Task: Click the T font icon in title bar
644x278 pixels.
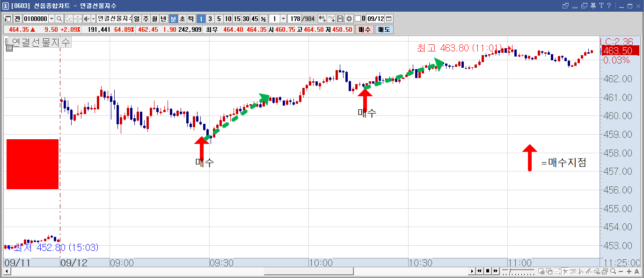Action: (601, 6)
